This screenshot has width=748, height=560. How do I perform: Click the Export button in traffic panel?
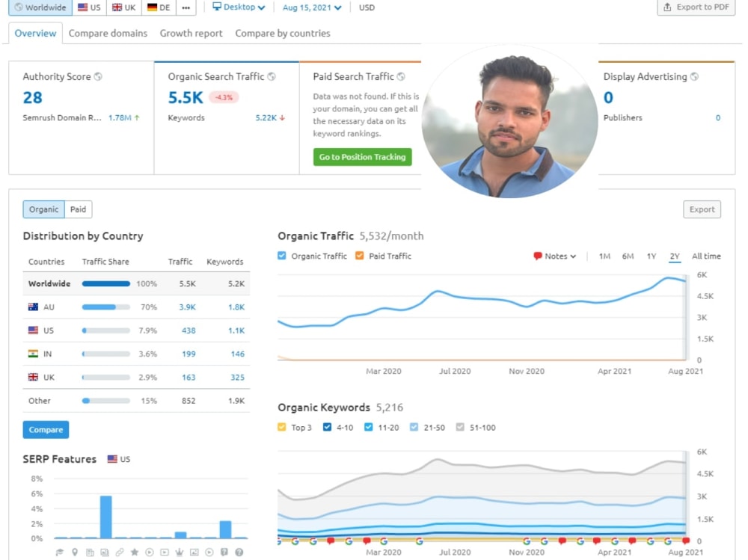tap(702, 209)
